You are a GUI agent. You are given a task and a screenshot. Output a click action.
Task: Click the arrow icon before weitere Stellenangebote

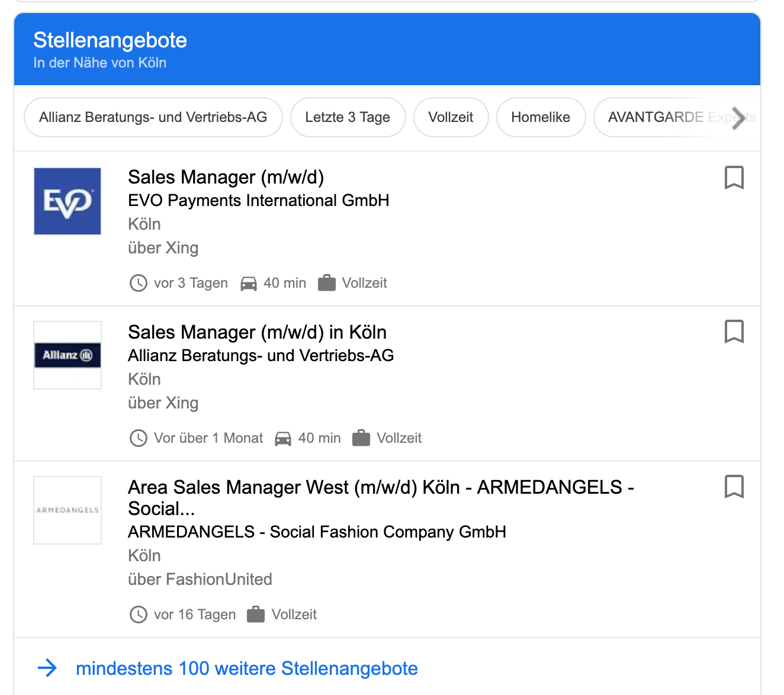coord(47,668)
